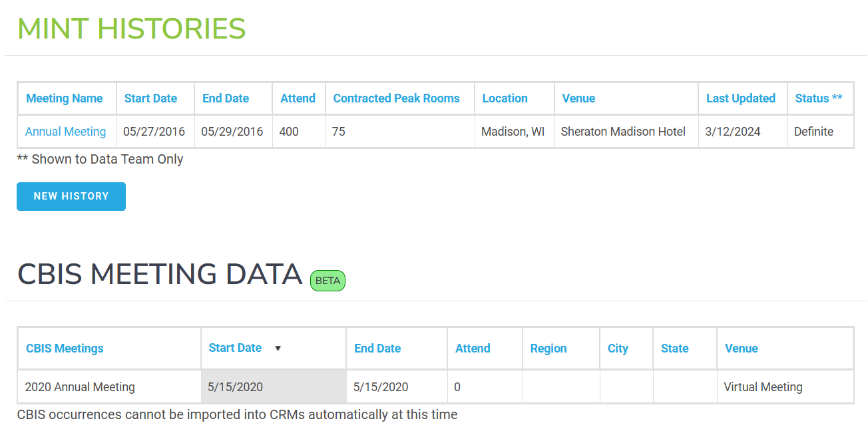Click the Attend header in the MINT table
868x435 pixels.
[x=298, y=98]
